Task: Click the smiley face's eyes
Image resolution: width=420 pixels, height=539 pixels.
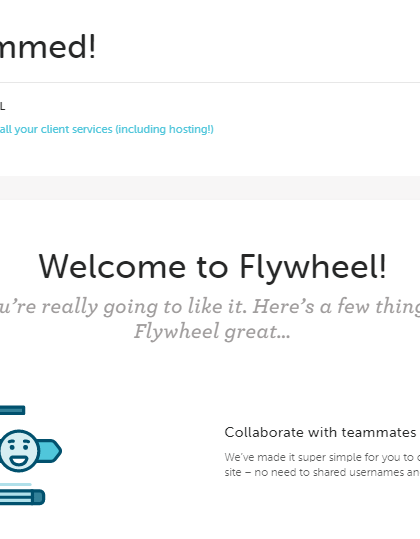Action: (x=19, y=446)
